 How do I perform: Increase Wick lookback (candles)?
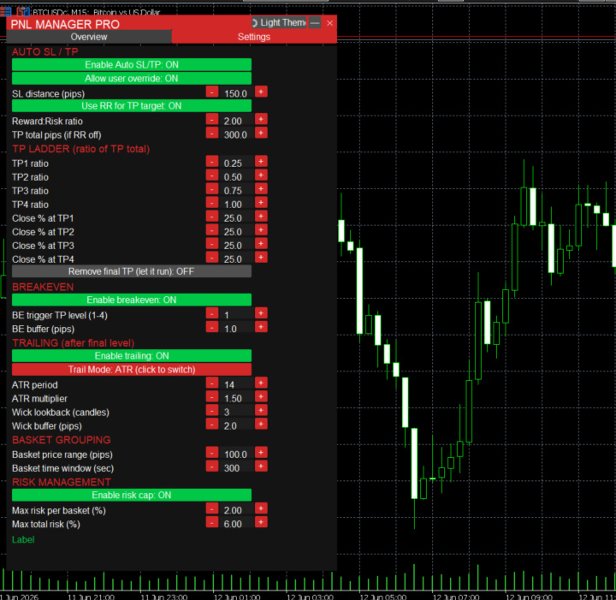click(261, 410)
